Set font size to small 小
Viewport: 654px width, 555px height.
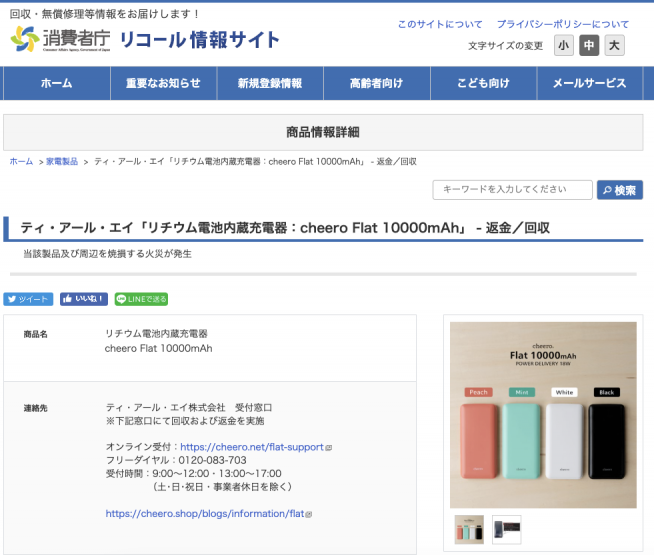tap(563, 45)
